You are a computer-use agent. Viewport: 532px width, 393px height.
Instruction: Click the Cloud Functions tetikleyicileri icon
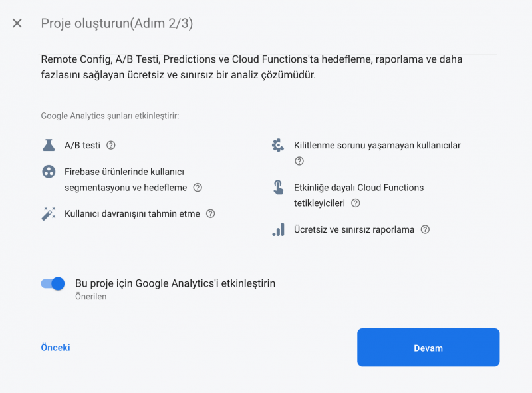(279, 188)
